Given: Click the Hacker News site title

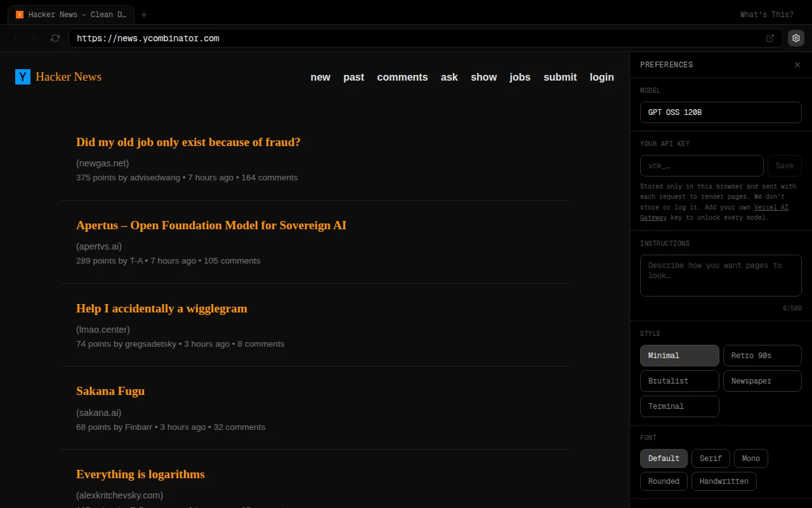Looking at the screenshot, I should 69,77.
